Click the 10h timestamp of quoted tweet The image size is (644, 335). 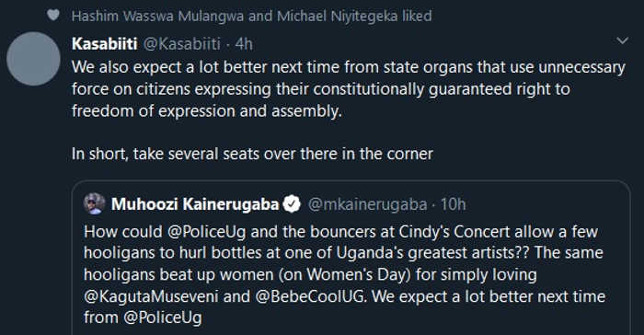[x=453, y=204]
